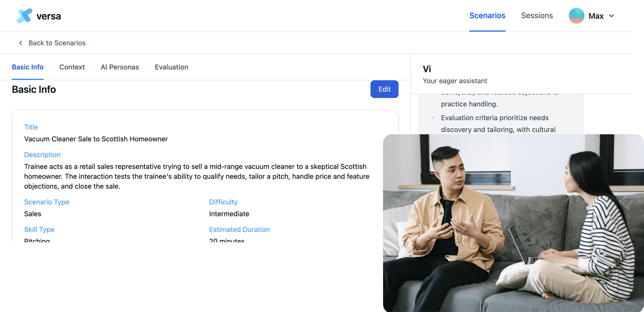Go to the Sessions navigation tab

(x=537, y=16)
